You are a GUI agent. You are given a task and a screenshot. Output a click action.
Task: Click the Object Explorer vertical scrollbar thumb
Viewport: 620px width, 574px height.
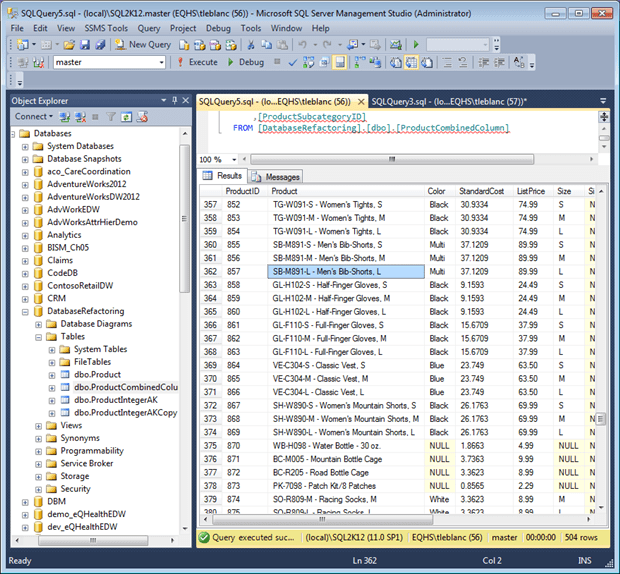(x=184, y=219)
